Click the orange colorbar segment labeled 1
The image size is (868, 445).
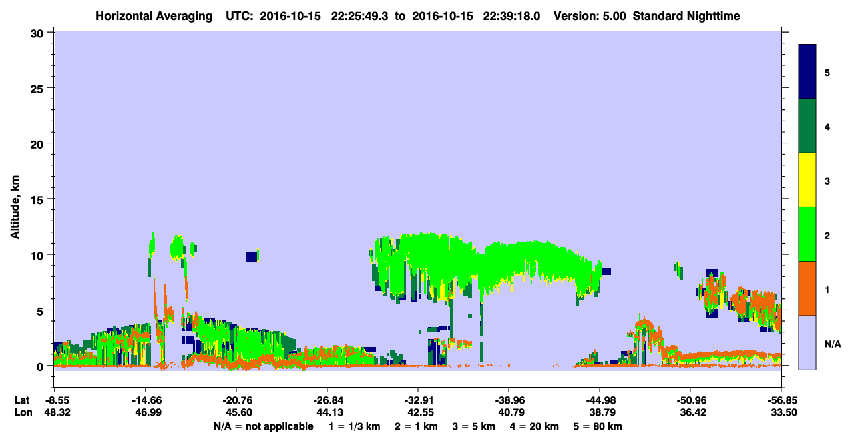coord(807,288)
